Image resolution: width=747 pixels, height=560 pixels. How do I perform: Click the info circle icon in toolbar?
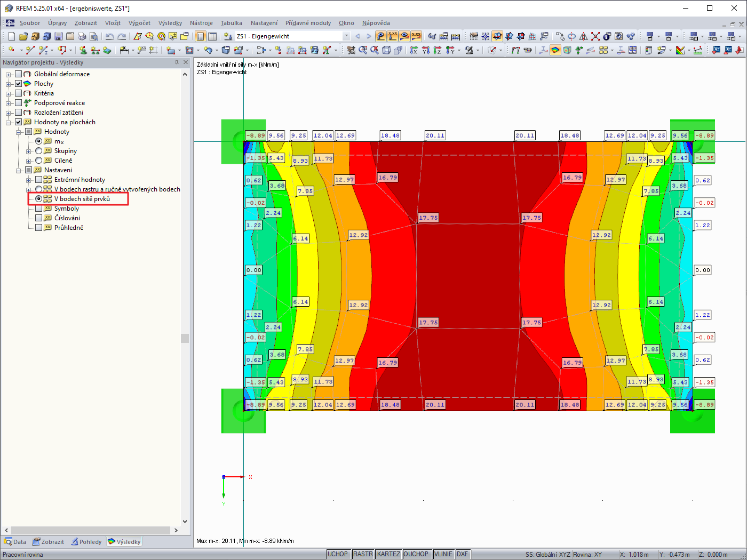pos(607,36)
